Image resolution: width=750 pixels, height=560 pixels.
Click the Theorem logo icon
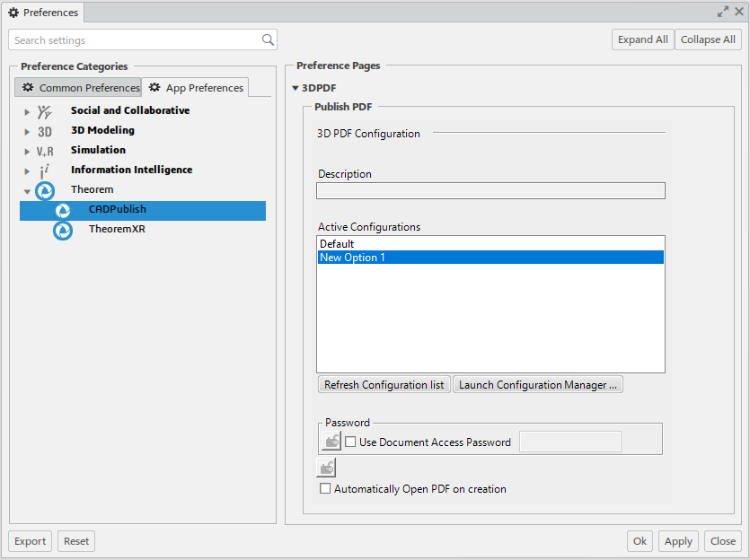(45, 191)
